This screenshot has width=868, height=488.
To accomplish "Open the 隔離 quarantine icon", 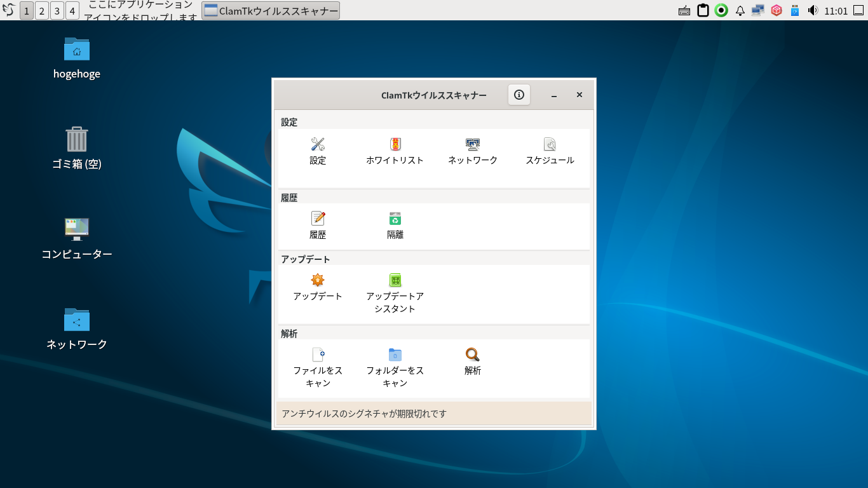I will pyautogui.click(x=395, y=219).
